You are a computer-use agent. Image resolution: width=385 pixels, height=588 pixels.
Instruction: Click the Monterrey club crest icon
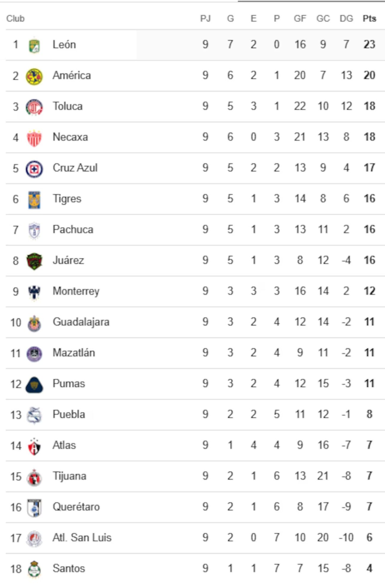coord(34,292)
